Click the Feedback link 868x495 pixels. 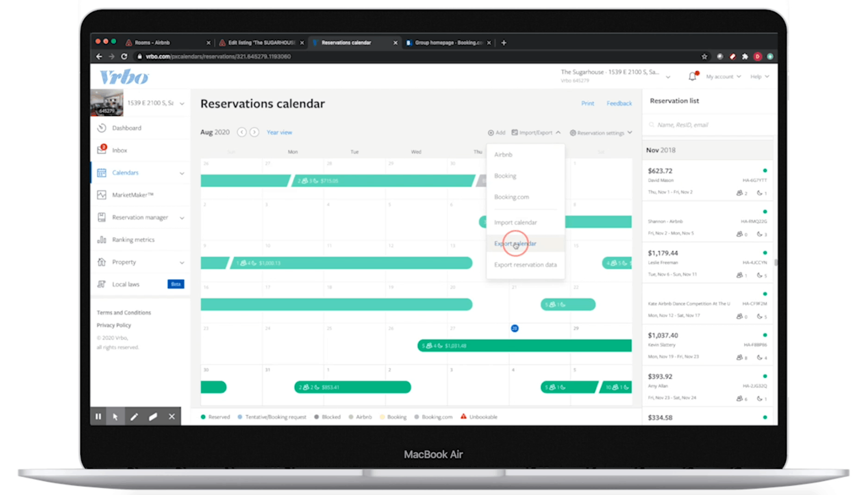619,103
